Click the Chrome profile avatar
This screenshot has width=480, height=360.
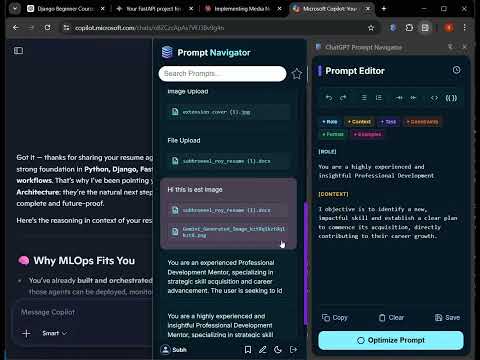pyautogui.click(x=449, y=28)
